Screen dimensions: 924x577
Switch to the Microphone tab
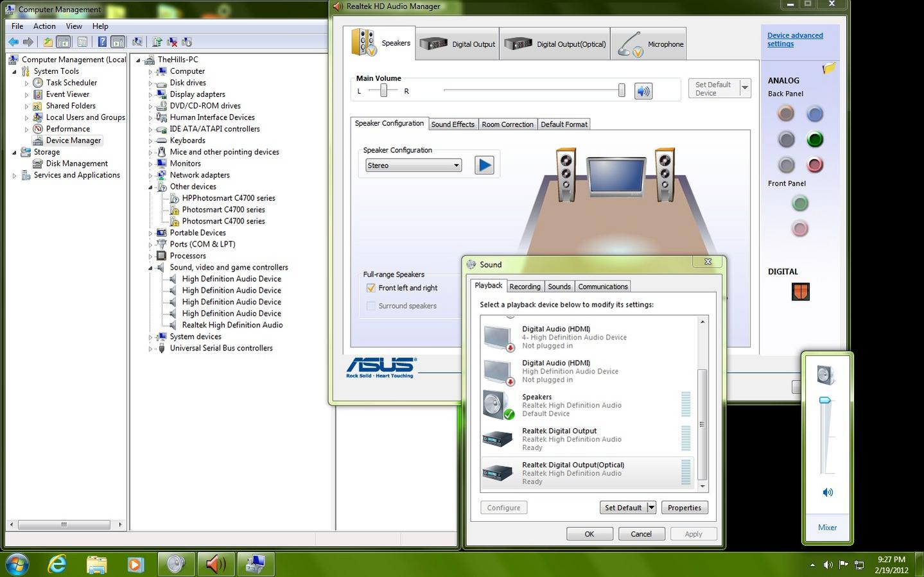point(649,44)
